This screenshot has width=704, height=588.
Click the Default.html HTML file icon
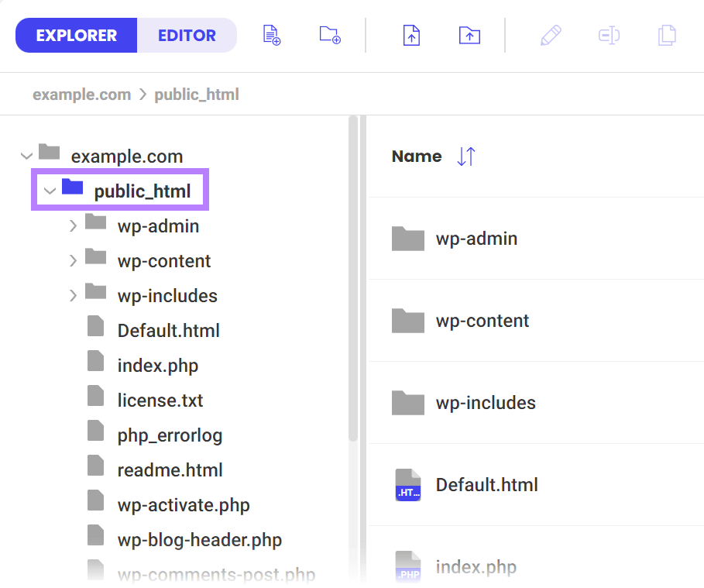pos(408,484)
